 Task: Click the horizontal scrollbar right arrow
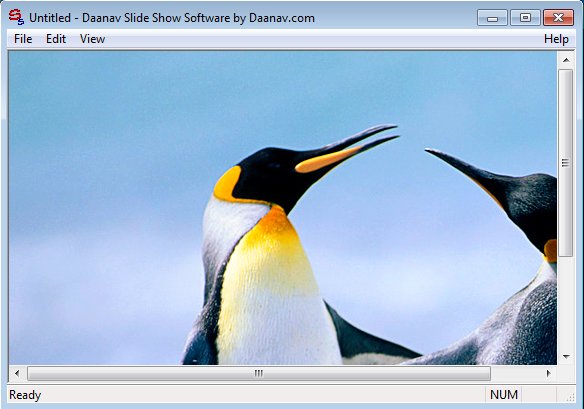tap(548, 373)
